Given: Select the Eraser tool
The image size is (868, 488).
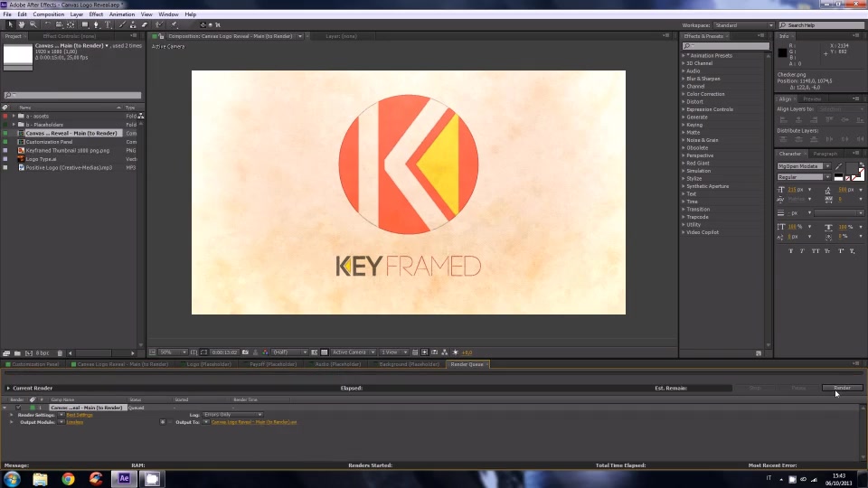Looking at the screenshot, I should click(x=145, y=25).
